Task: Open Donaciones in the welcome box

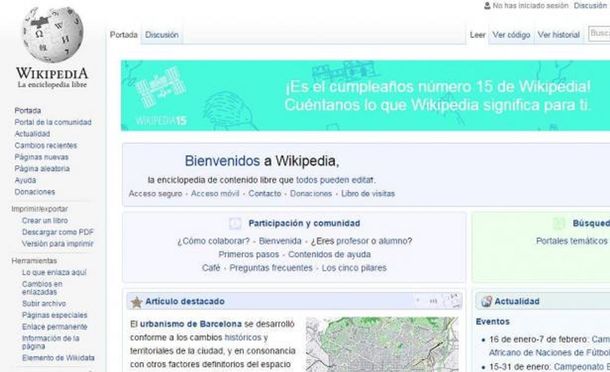Action: [x=311, y=193]
